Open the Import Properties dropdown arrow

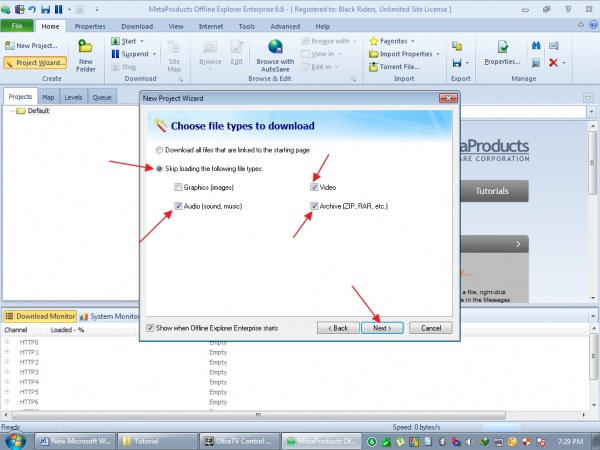coord(438,54)
